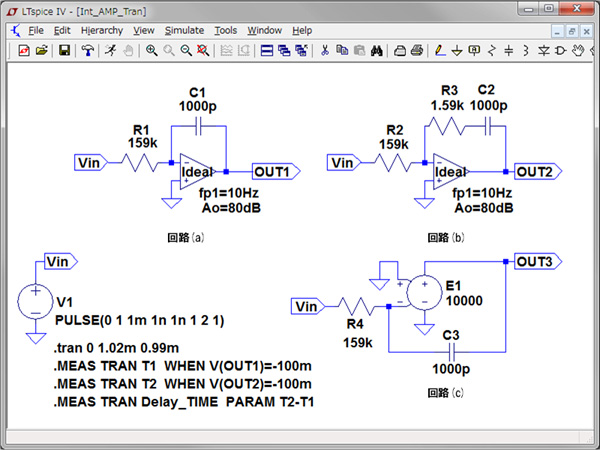Click the Run simulation icon

click(112, 50)
